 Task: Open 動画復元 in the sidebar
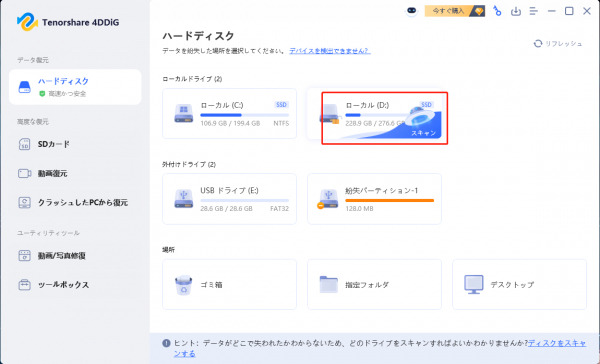pos(52,173)
